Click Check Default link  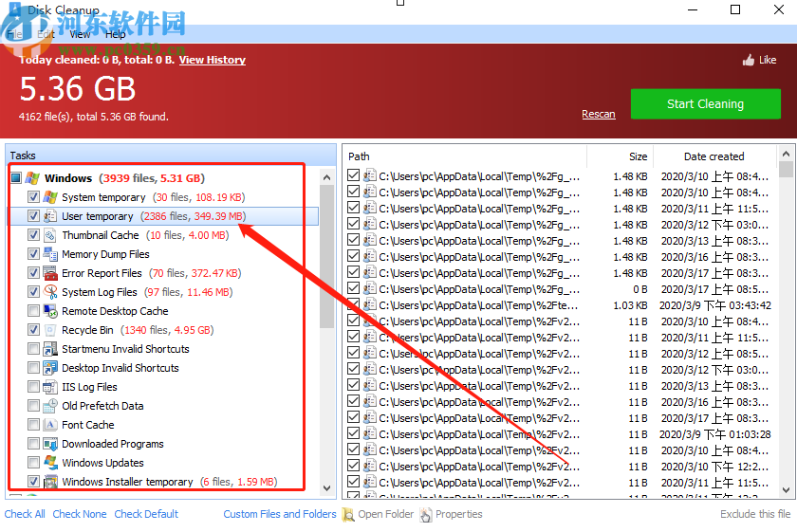point(146,514)
